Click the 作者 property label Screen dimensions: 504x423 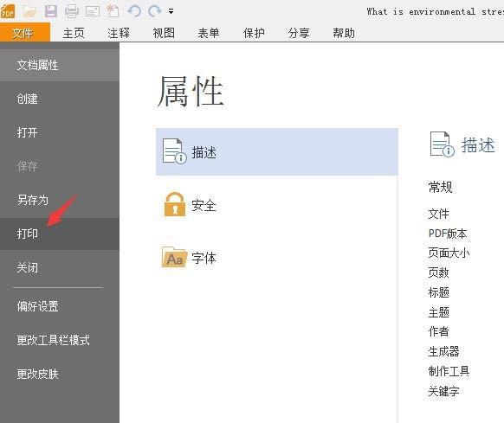point(438,331)
